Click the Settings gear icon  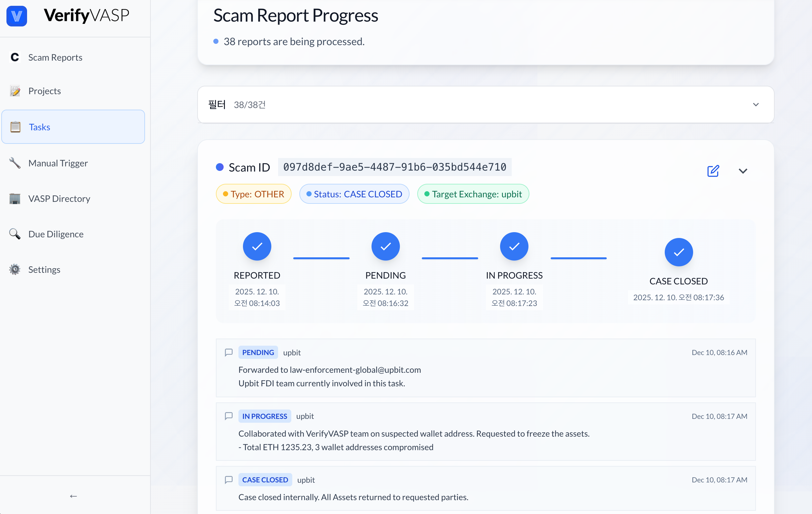15,269
